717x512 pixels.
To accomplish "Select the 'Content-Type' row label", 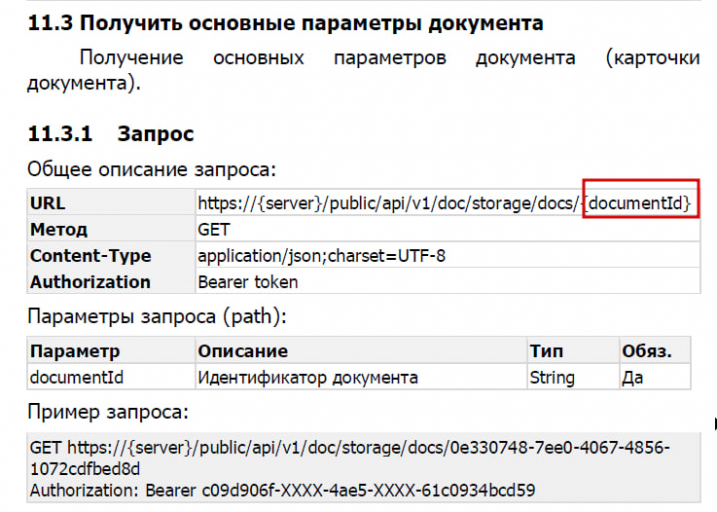I will (91, 256).
